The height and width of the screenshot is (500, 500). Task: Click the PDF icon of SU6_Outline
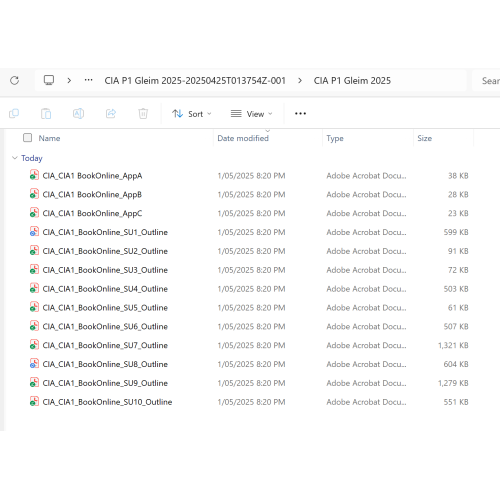(34, 326)
